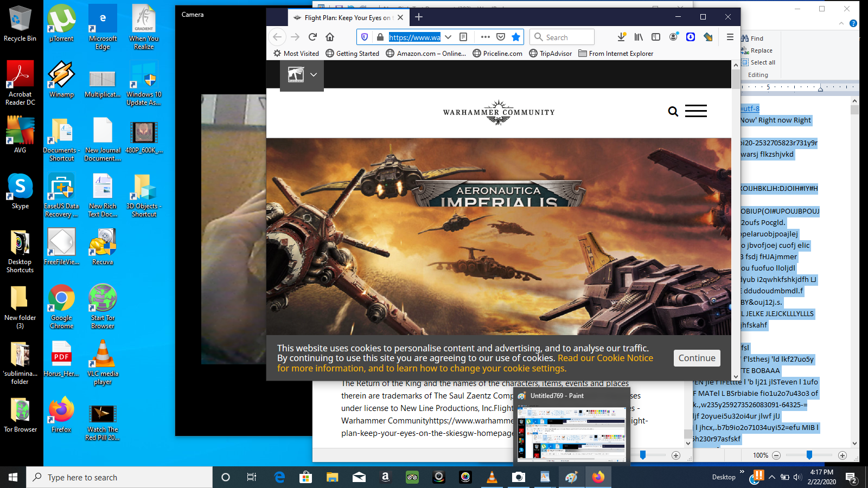
Task: Click zoom in plus in WordPad
Action: (x=843, y=455)
